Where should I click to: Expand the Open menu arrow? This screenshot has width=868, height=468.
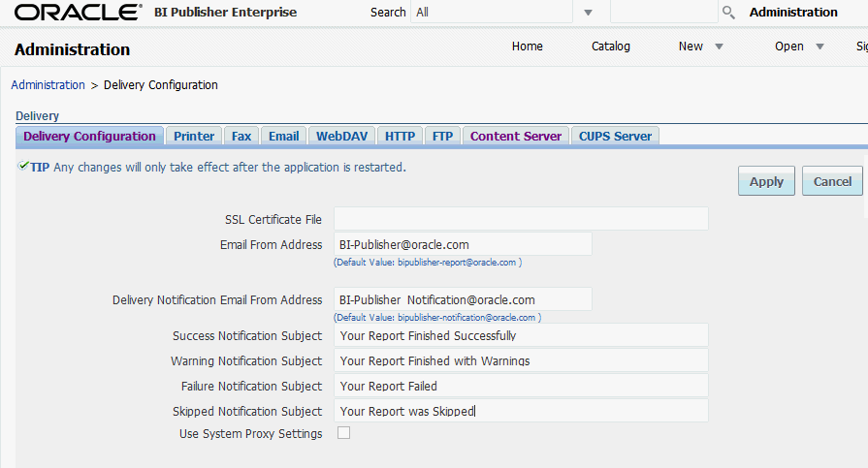coord(820,47)
